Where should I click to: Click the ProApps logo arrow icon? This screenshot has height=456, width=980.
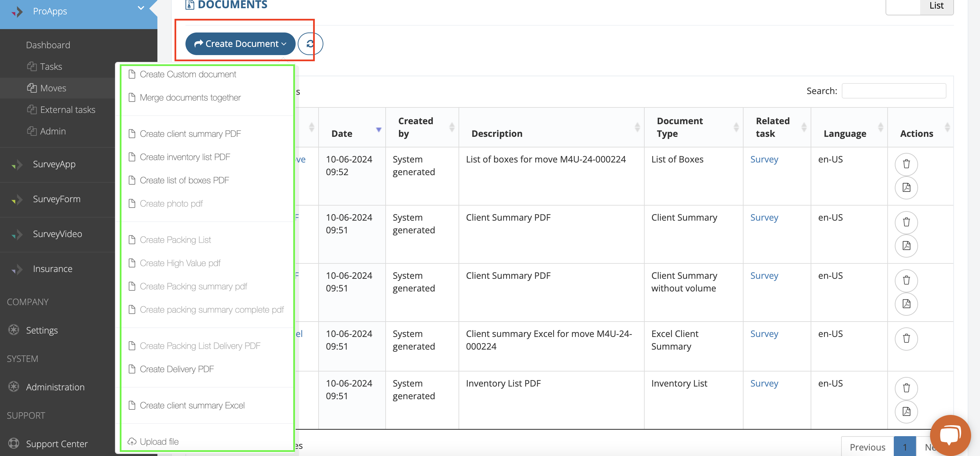coord(17,12)
